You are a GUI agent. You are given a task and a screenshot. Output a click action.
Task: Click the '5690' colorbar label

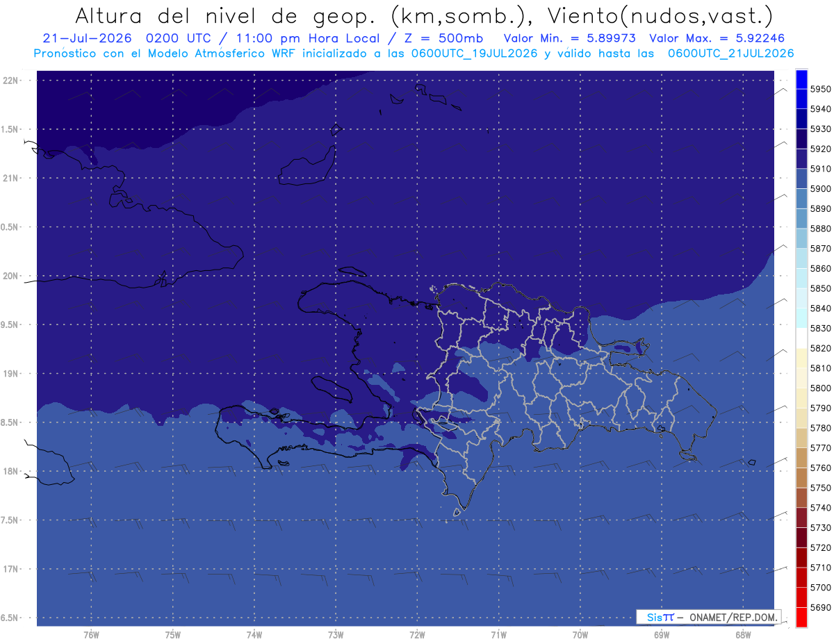(820, 607)
